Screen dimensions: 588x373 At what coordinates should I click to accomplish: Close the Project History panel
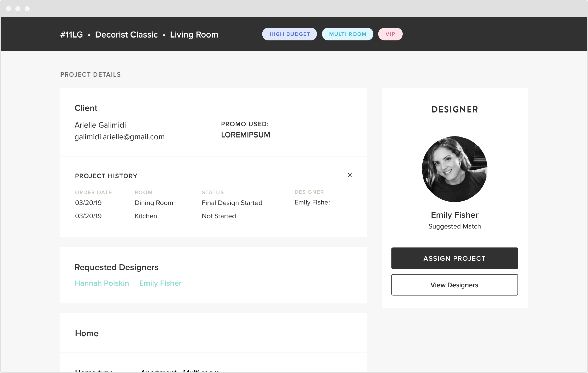coord(350,175)
